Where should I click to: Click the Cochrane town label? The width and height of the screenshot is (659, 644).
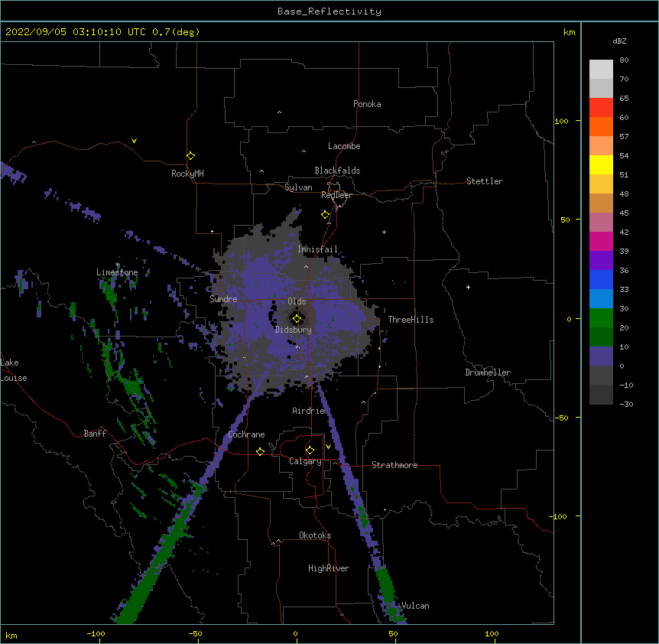(x=247, y=434)
